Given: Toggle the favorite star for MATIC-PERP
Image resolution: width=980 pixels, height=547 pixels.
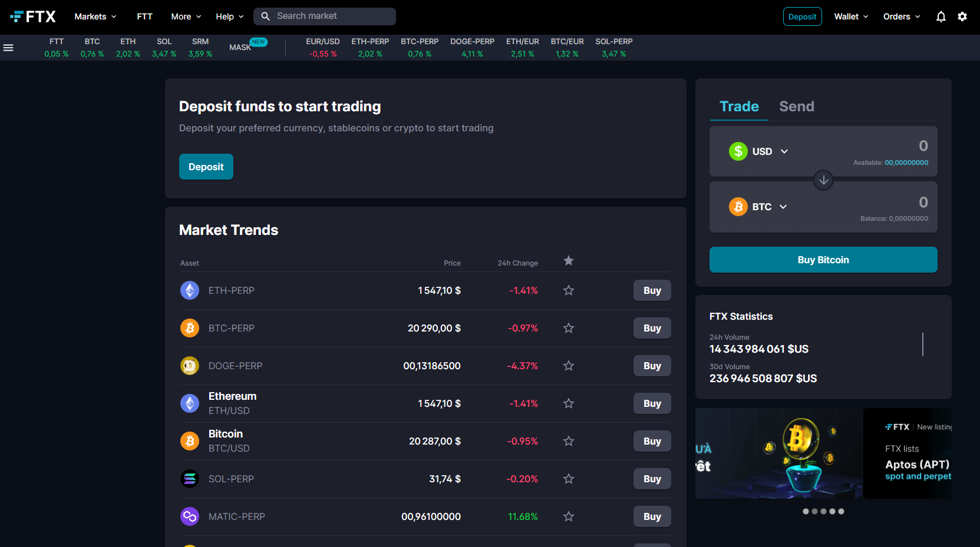Looking at the screenshot, I should click(x=568, y=516).
